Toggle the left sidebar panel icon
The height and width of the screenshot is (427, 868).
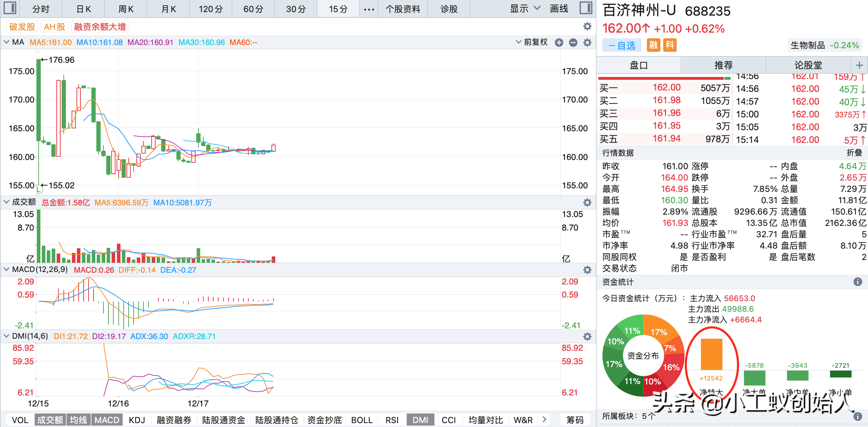(x=10, y=8)
